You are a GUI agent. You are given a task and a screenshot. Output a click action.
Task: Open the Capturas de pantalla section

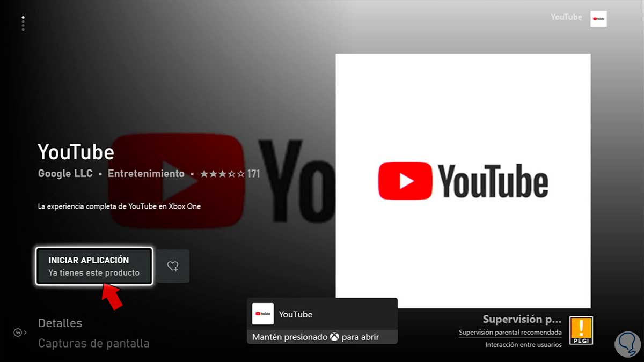tap(94, 343)
